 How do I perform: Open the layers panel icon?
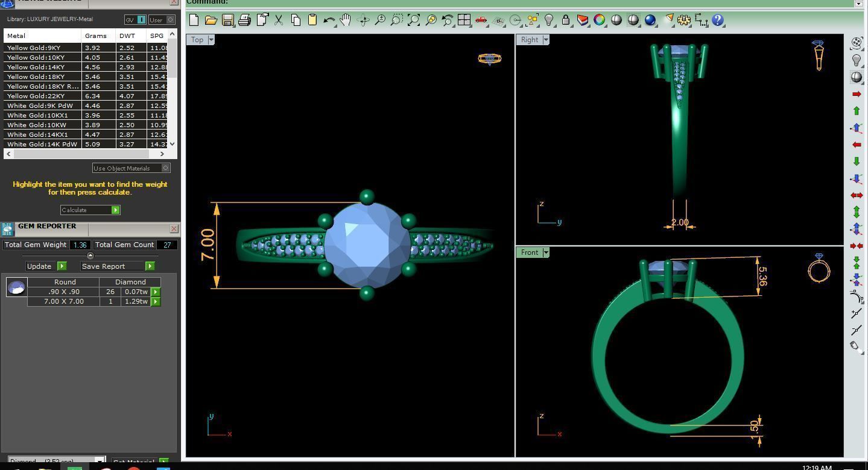tap(583, 20)
